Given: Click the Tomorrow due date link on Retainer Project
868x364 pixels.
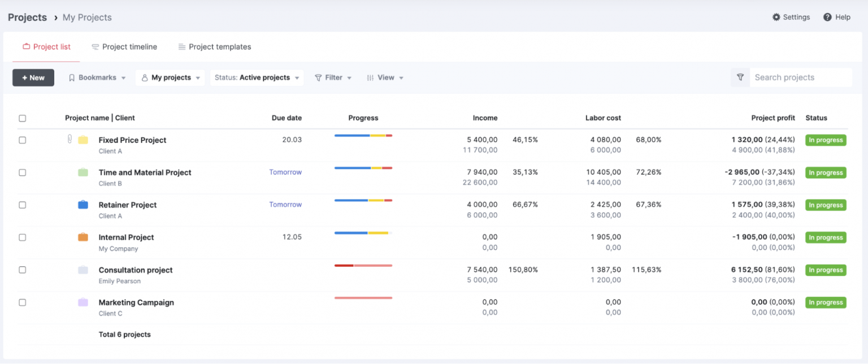Looking at the screenshot, I should (x=285, y=204).
